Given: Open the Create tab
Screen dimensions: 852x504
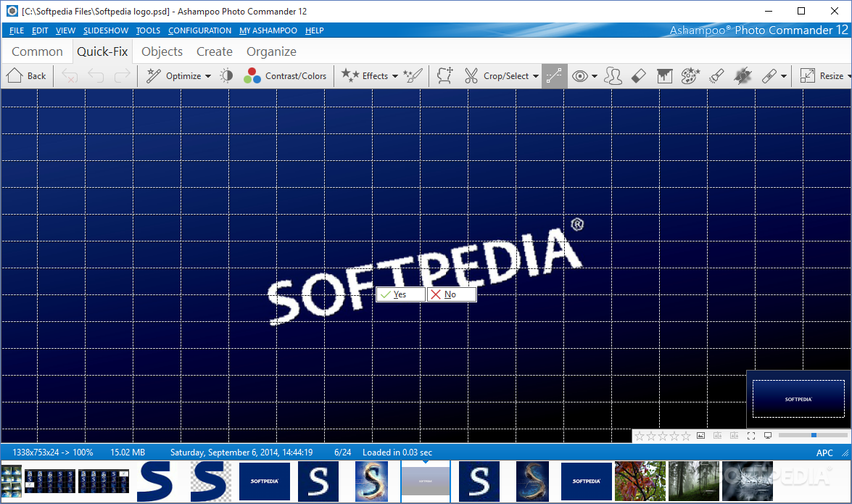Looking at the screenshot, I should (x=215, y=51).
